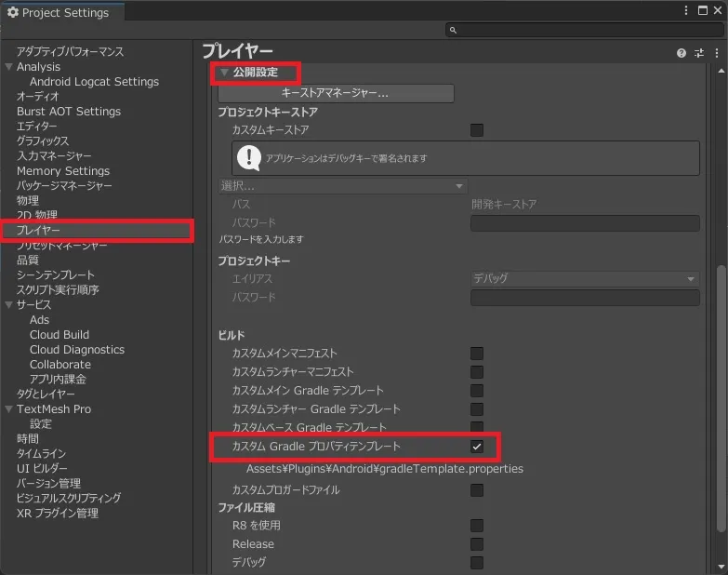
Task: Open Memory Settings category
Action: [x=63, y=171]
